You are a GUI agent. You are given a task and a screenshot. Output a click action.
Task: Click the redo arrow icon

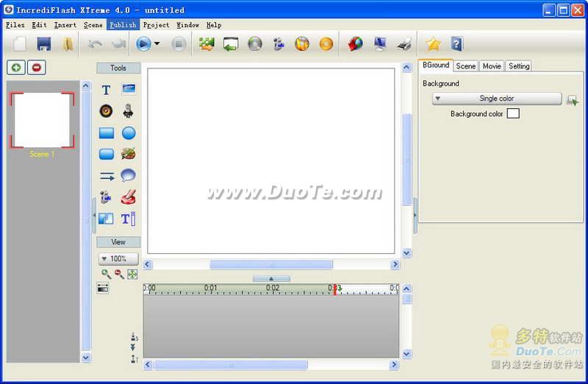[x=118, y=44]
